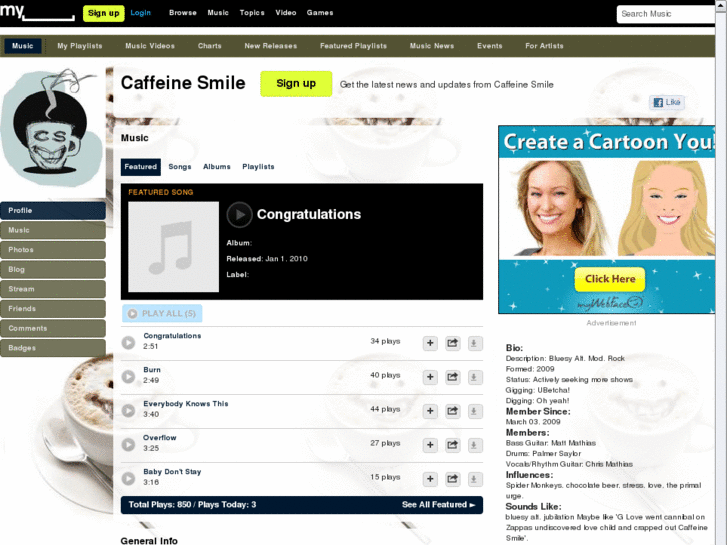The width and height of the screenshot is (727, 545).
Task: Open the Topics menu
Action: click(252, 13)
